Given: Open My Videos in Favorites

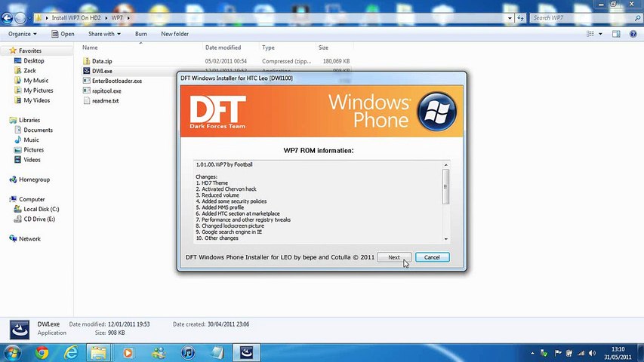Looking at the screenshot, I should pyautogui.click(x=36, y=100).
